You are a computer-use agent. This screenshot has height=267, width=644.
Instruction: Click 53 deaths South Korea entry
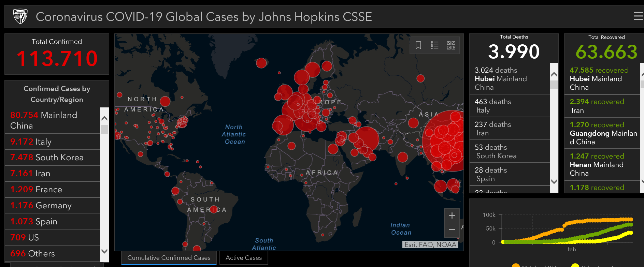pyautogui.click(x=510, y=152)
